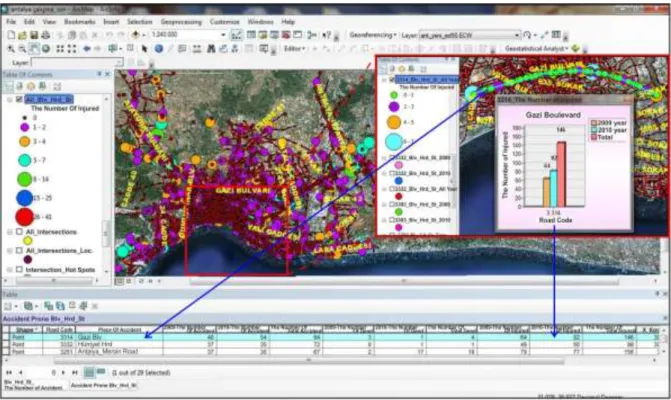Click the Add Data icon
Image resolution: width=671 pixels, height=400 pixels.
point(136,35)
